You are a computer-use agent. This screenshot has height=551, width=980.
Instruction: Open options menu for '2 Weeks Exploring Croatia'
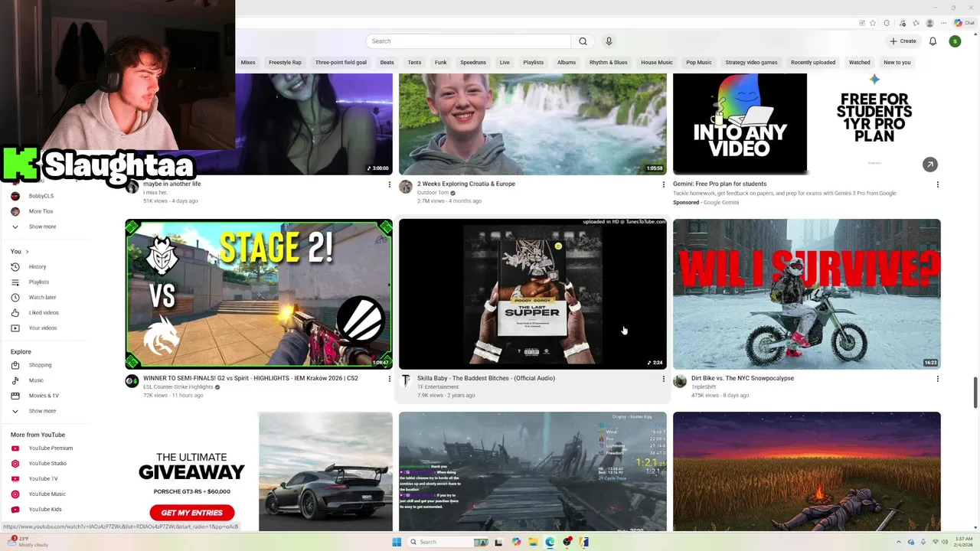[x=663, y=184]
